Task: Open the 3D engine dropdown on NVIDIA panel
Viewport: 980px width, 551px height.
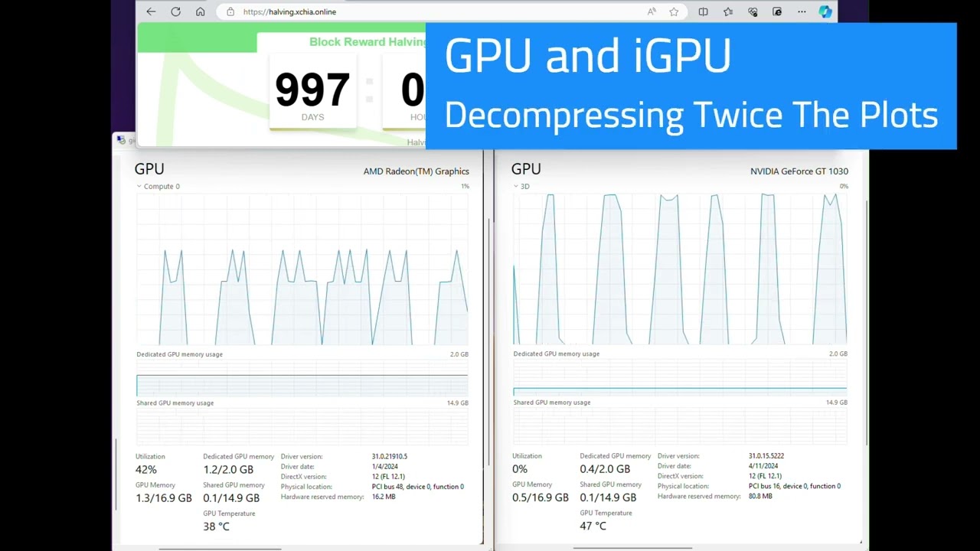Action: 521,186
